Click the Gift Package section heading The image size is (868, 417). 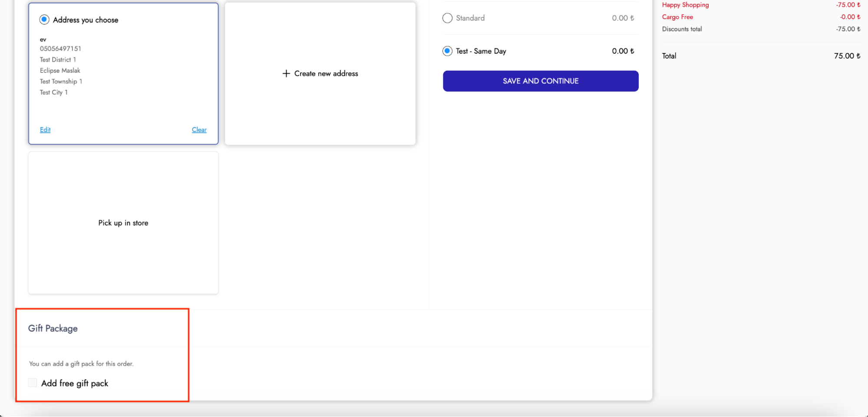point(53,328)
